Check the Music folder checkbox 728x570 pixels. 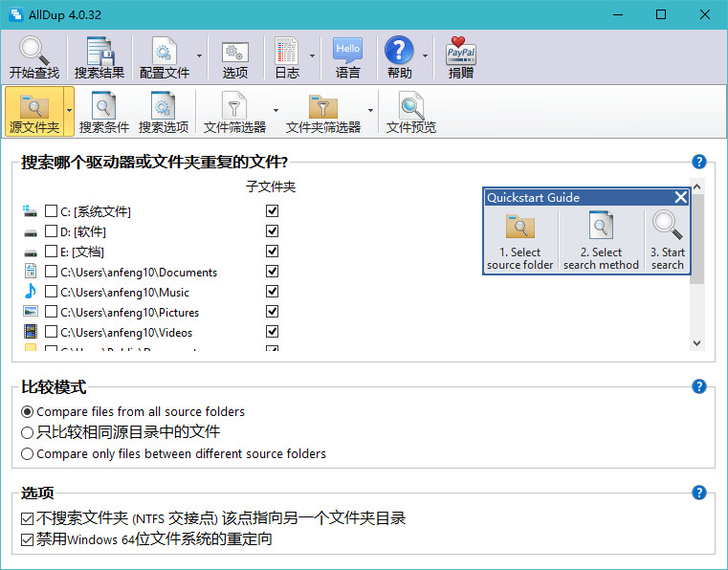click(51, 292)
